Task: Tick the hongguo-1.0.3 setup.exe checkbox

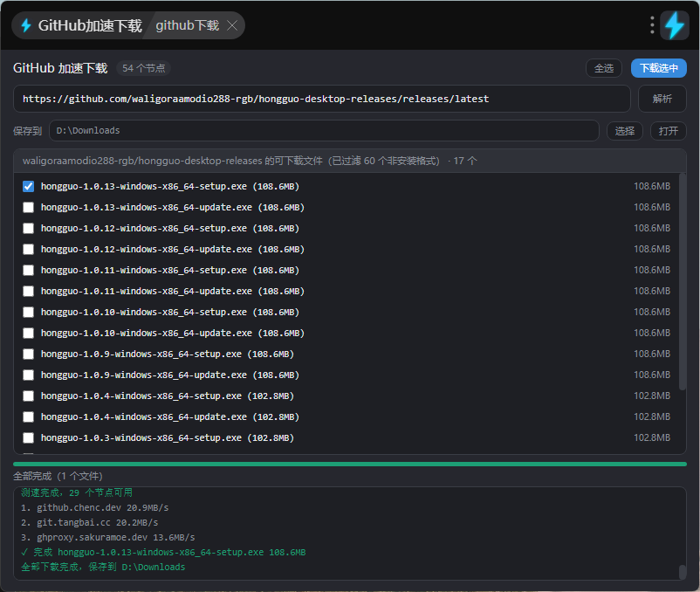Action: point(28,438)
